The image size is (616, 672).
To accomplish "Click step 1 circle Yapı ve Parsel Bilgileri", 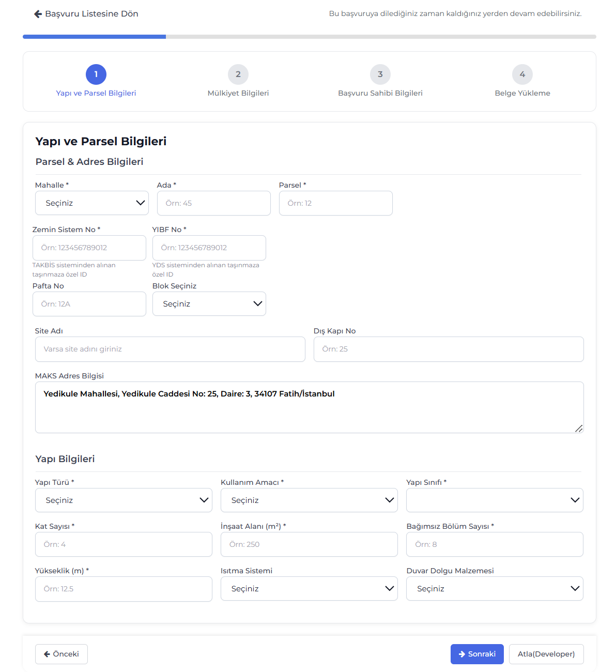I will 96,74.
